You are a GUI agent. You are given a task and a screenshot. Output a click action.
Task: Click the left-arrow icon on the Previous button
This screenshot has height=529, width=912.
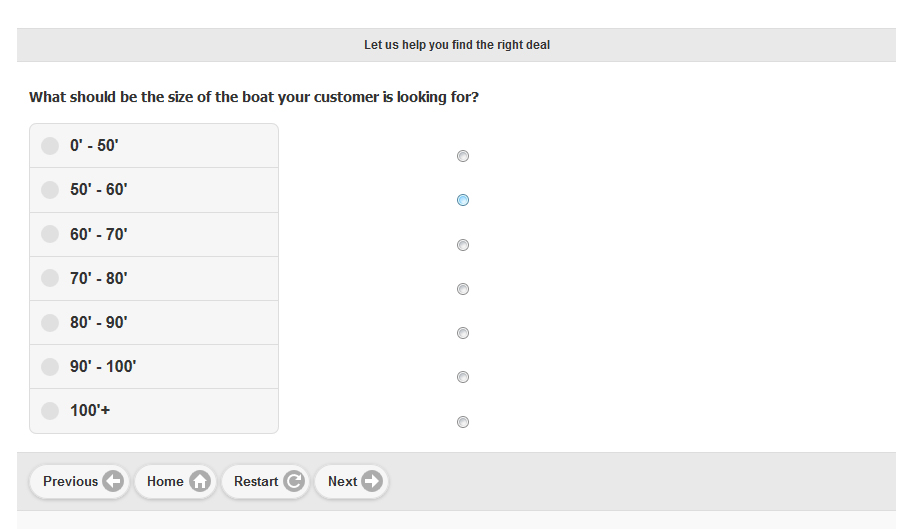pos(113,481)
